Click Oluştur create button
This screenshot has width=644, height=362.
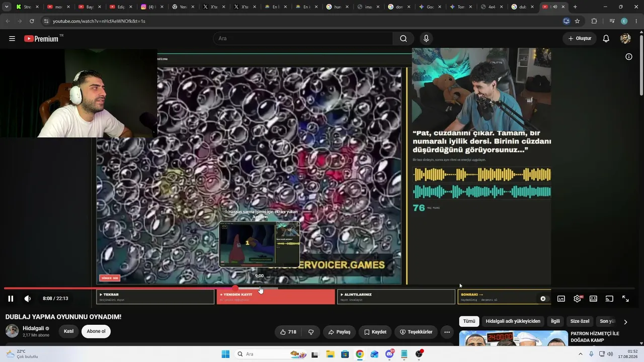(x=580, y=39)
